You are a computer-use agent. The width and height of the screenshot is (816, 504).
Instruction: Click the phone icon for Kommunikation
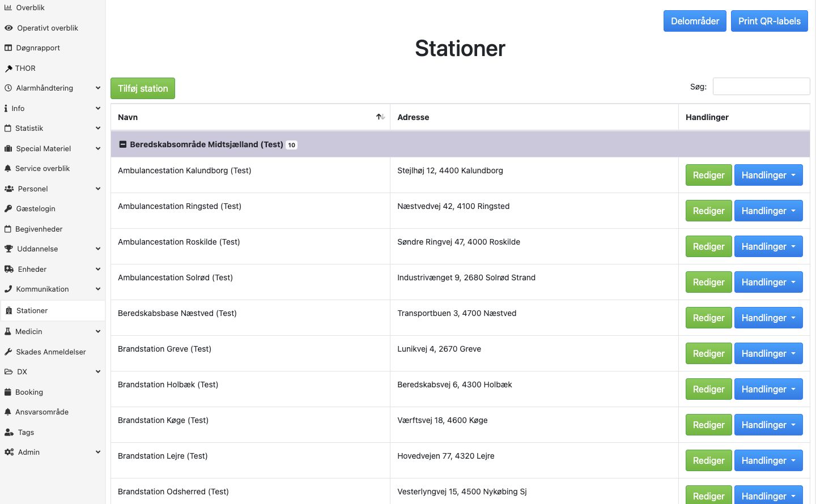pos(8,289)
